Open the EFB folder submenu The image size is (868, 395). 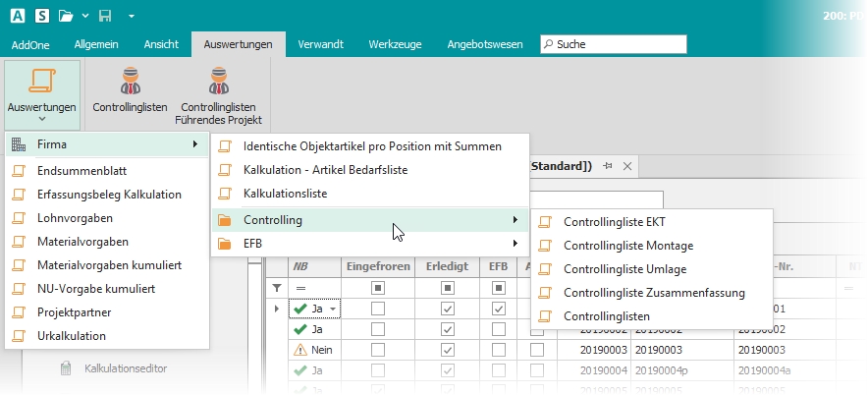[370, 244]
